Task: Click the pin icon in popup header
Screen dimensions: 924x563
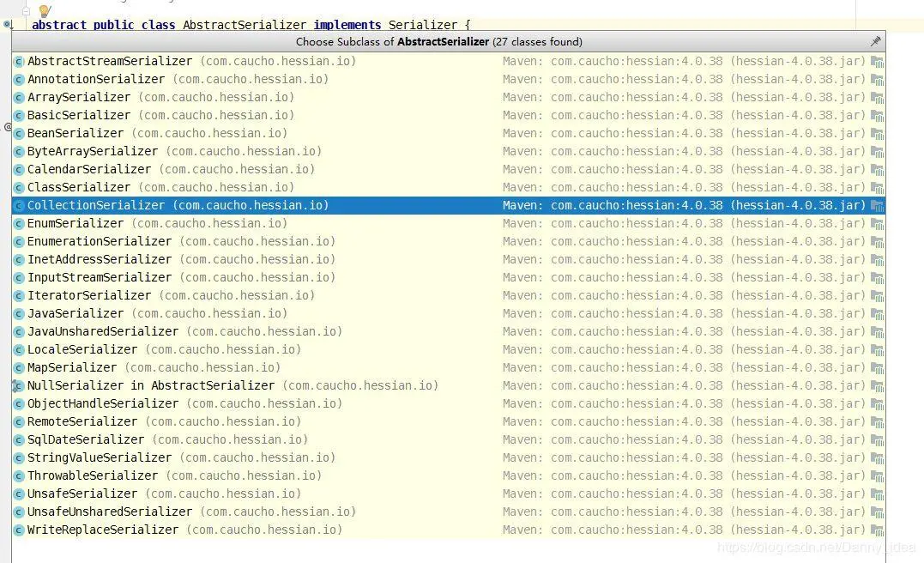Action: 876,41
